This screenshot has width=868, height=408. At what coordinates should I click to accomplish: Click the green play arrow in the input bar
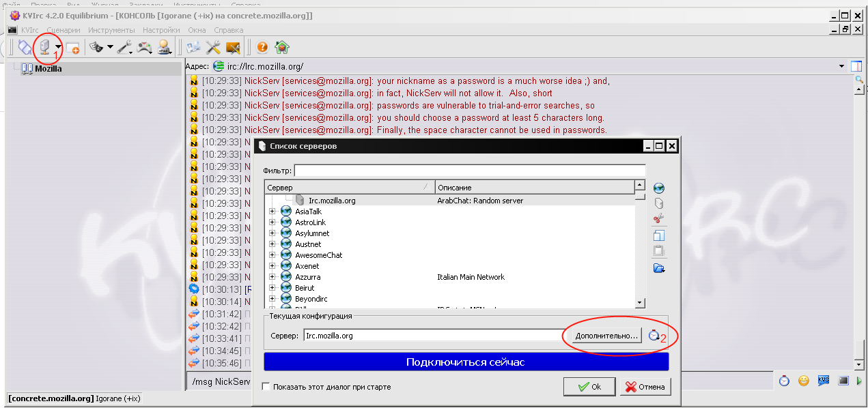[859, 380]
